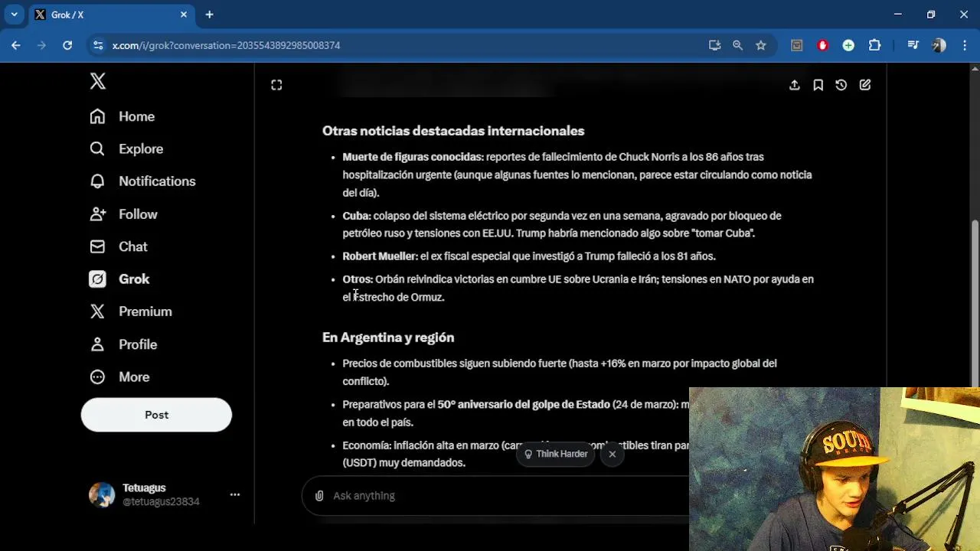Click the attachment paperclip icon
Image resolution: width=980 pixels, height=551 pixels.
pos(319,496)
